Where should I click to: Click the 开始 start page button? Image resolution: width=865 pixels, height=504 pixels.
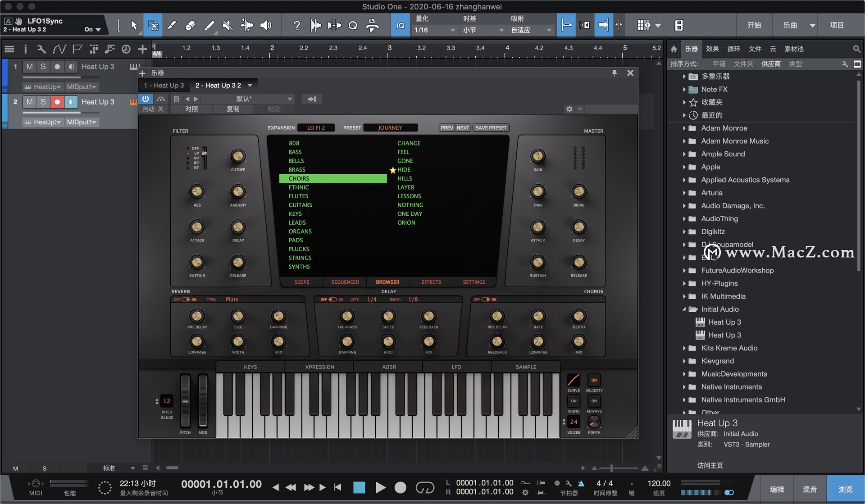(x=754, y=25)
